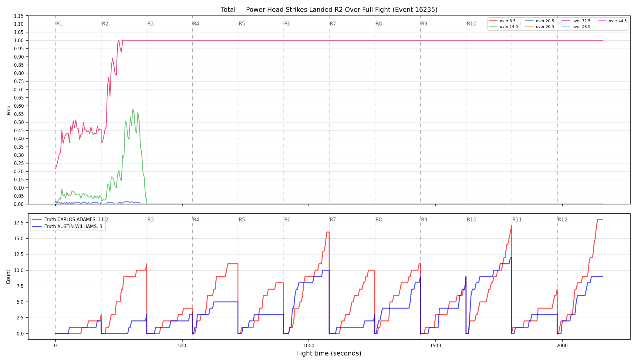Select the 'over 14.5' legend label

pyautogui.click(x=509, y=27)
